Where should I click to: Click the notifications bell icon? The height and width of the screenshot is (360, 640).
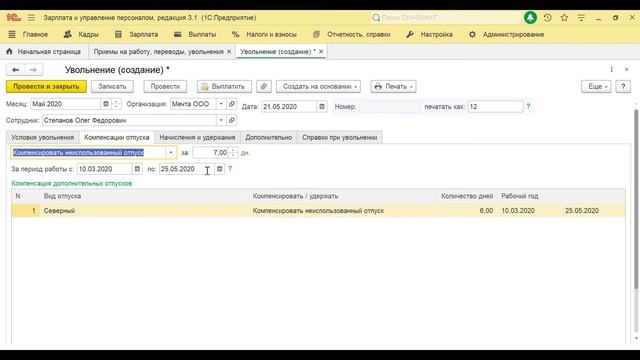coord(530,18)
